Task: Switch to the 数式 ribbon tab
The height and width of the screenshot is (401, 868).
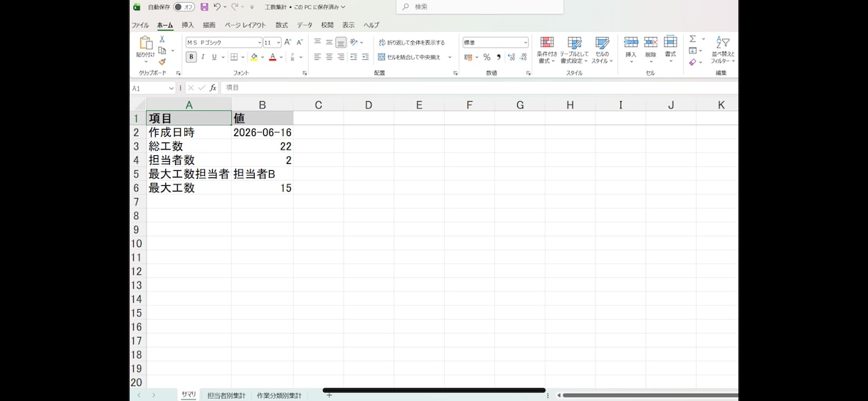Action: coord(282,25)
